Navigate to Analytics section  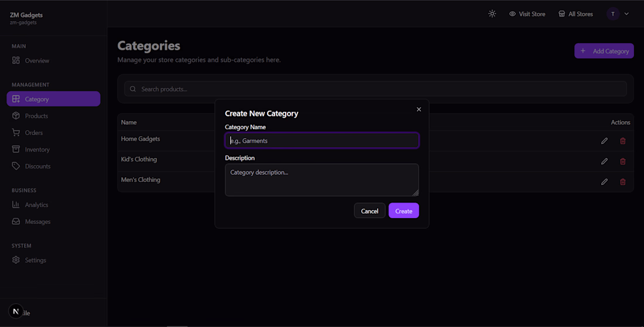click(x=36, y=205)
